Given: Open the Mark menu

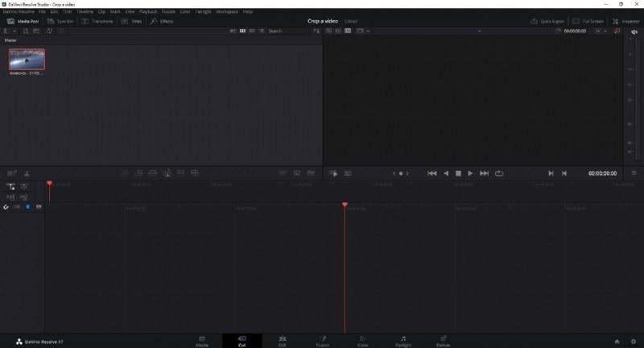Looking at the screenshot, I should [x=115, y=11].
